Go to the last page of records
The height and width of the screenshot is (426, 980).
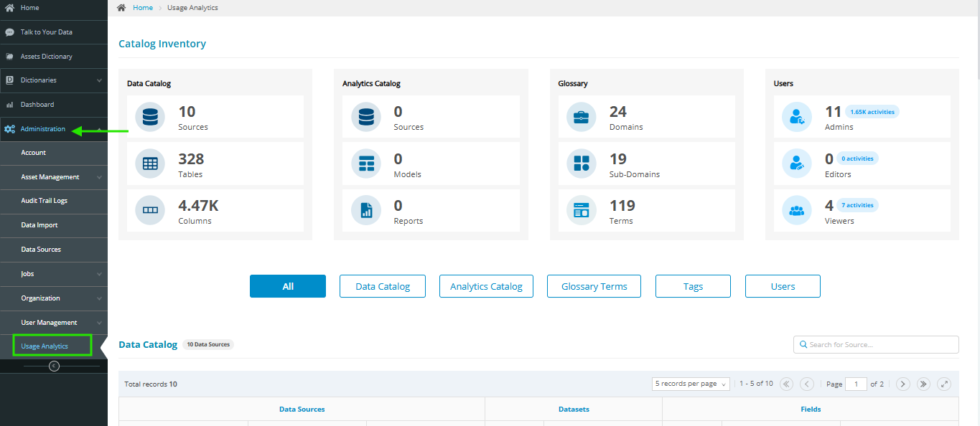(x=923, y=384)
